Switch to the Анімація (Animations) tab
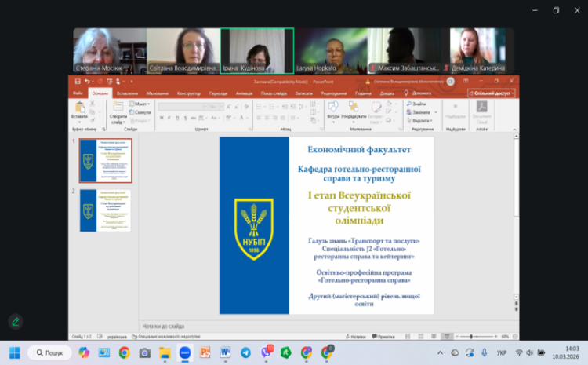 (x=244, y=93)
